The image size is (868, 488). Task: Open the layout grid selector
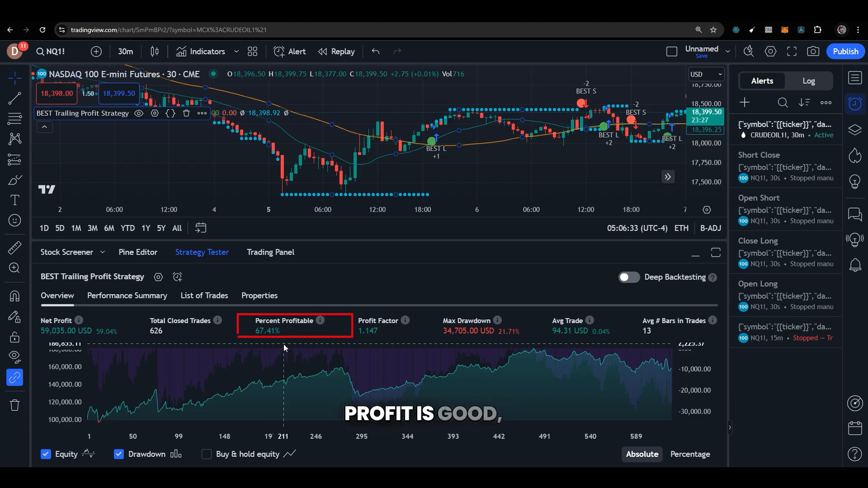[x=253, y=52]
